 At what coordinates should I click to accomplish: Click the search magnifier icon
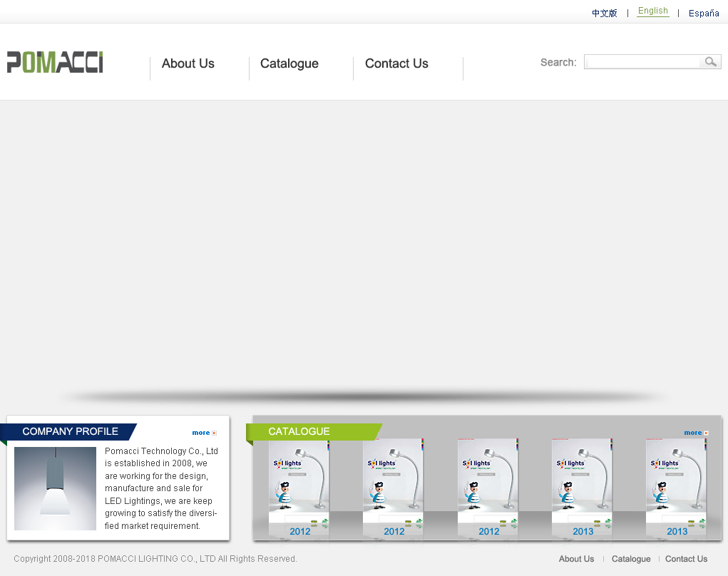click(x=710, y=62)
